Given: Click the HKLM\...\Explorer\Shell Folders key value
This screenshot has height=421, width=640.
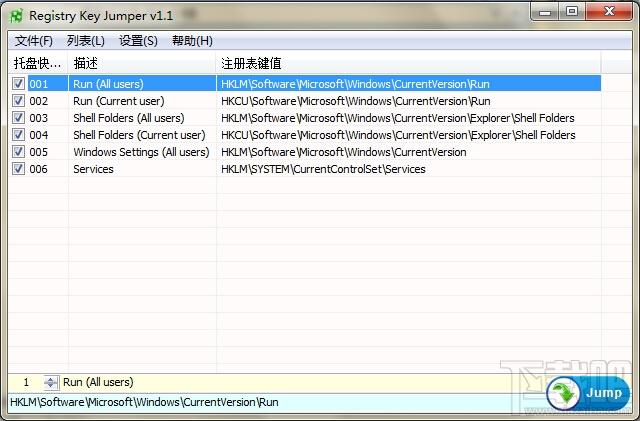Looking at the screenshot, I should 398,118.
